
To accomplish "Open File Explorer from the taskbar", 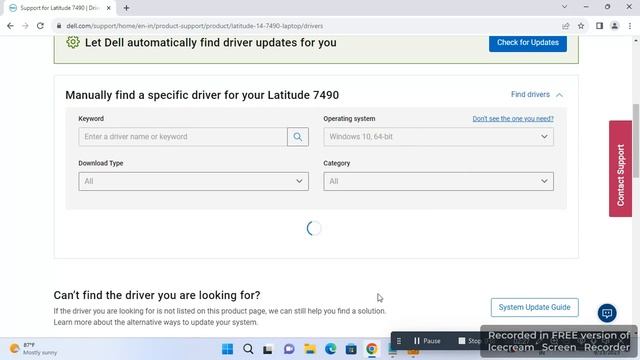I will coord(310,349).
